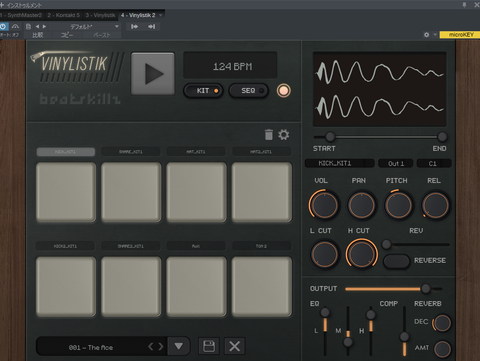
Task: Trigger the pad under HAT_KIT1
Action: pos(196,192)
